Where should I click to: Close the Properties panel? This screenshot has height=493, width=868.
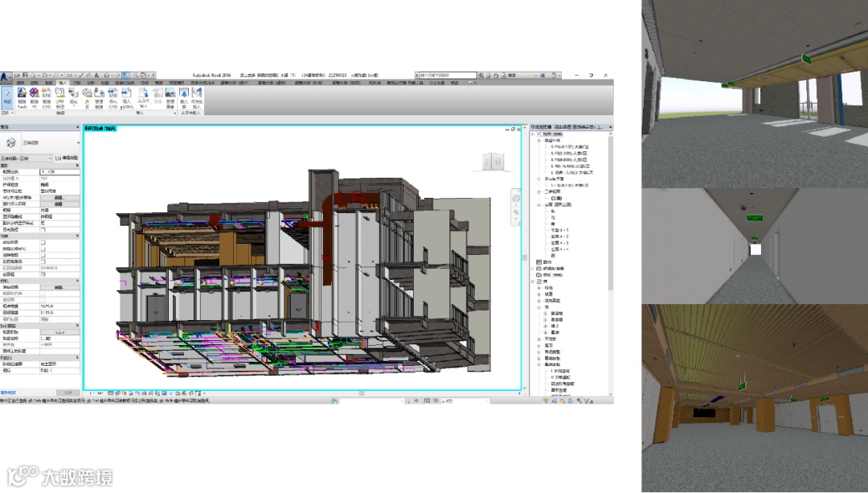coord(77,127)
